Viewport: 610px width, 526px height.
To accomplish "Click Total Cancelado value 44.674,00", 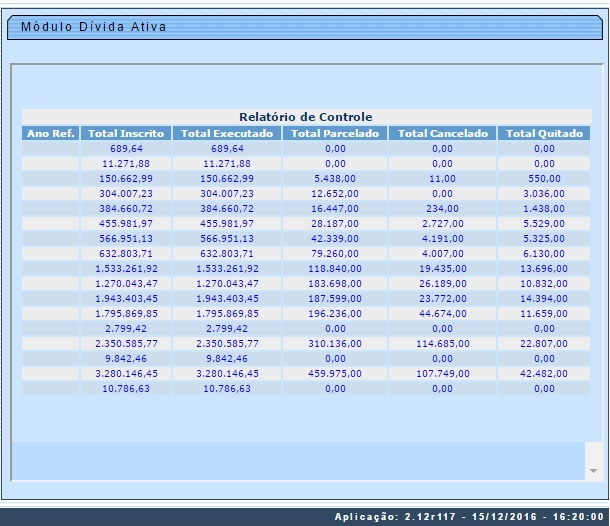I will (443, 313).
